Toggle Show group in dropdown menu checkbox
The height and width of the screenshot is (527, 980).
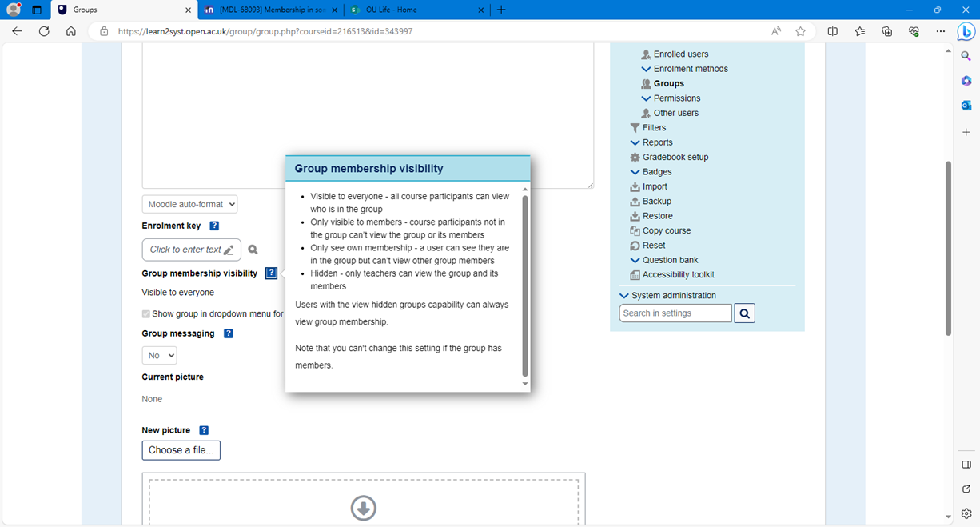(146, 314)
